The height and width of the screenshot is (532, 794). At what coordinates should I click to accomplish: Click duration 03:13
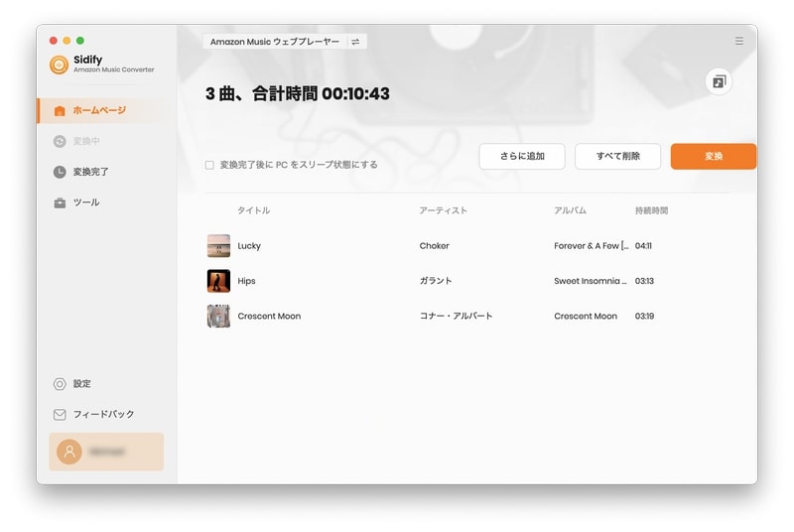tap(644, 281)
